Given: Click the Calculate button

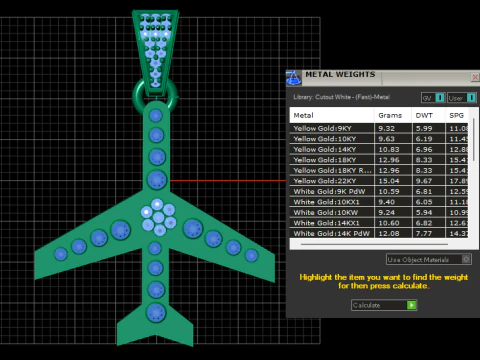Looking at the screenshot, I should pyautogui.click(x=384, y=305).
